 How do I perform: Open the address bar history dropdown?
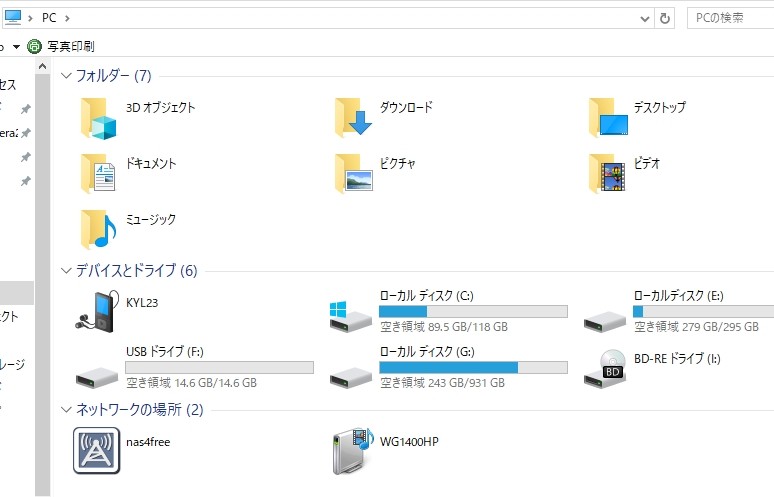(645, 19)
